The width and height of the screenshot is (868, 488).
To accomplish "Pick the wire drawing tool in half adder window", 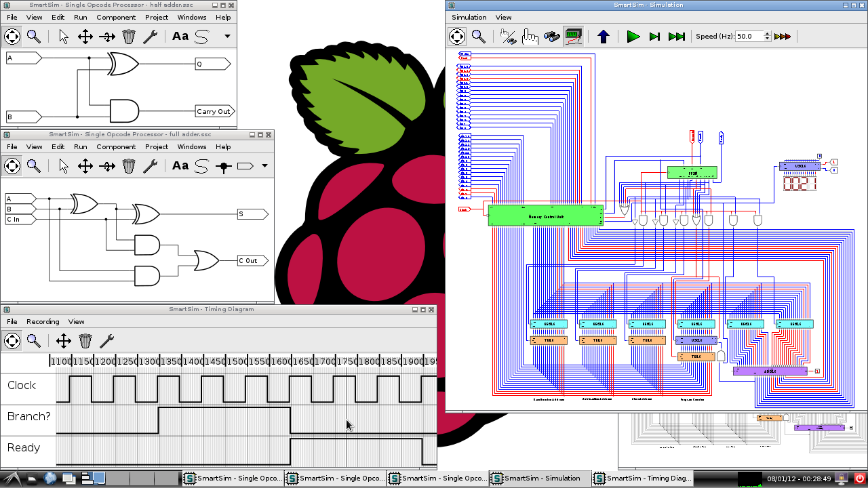I will point(202,36).
